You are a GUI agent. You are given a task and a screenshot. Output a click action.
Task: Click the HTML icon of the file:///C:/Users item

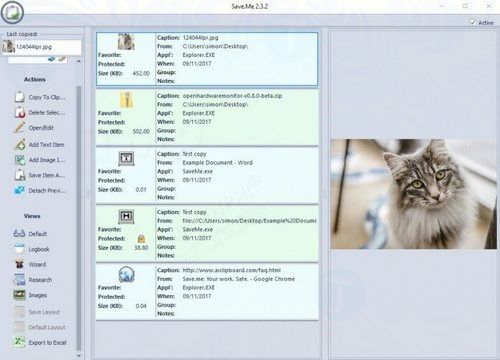126,217
